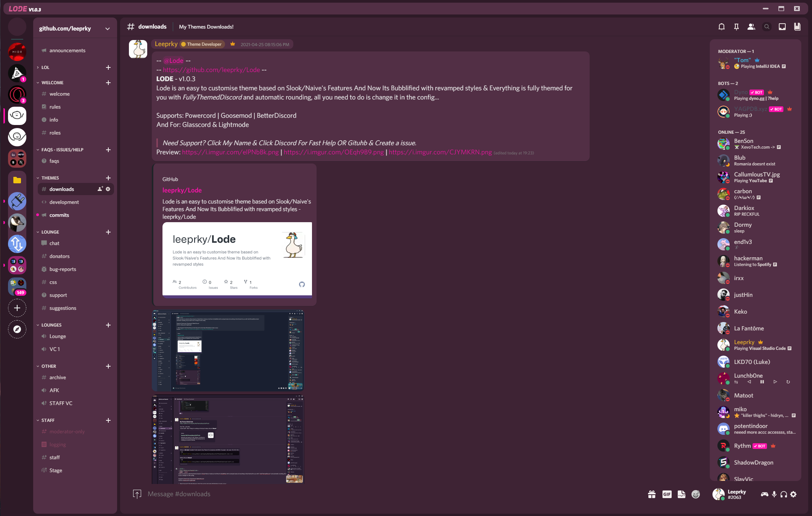This screenshot has height=516, width=812.
Task: Open the GIF picker
Action: coord(667,494)
